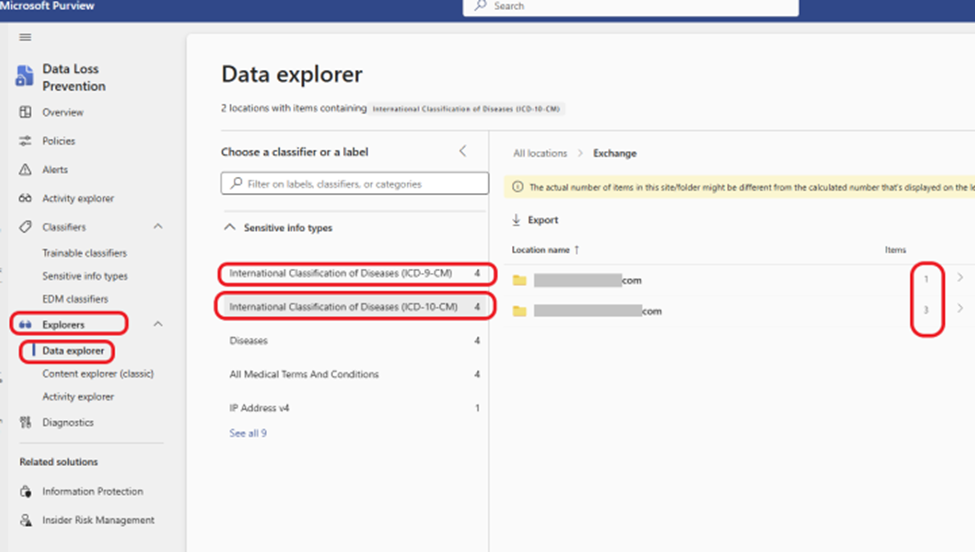Screen dimensions: 975x552
Task: Open Alerts in the sidebar
Action: [55, 170]
